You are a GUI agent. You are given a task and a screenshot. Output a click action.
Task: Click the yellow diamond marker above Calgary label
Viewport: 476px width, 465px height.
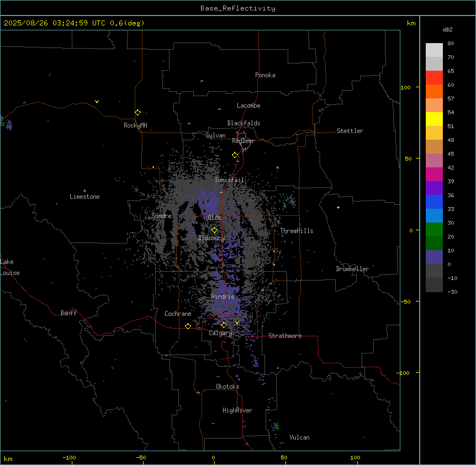[224, 325]
